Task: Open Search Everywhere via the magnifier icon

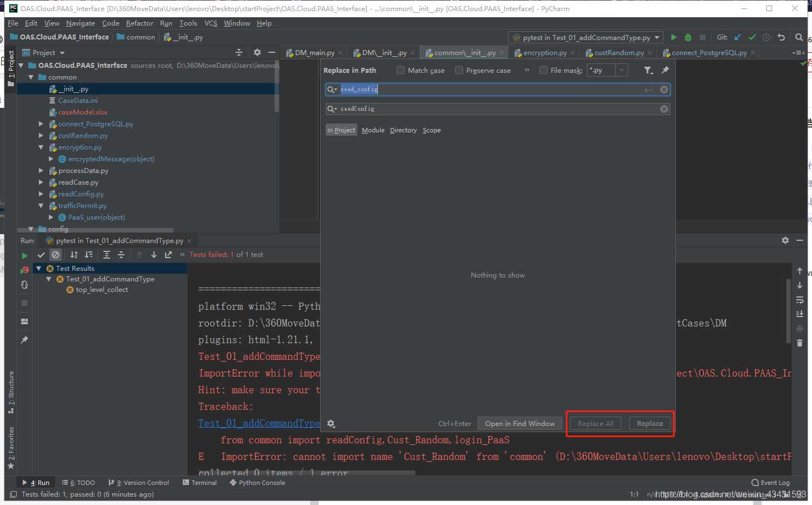Action: pos(799,37)
